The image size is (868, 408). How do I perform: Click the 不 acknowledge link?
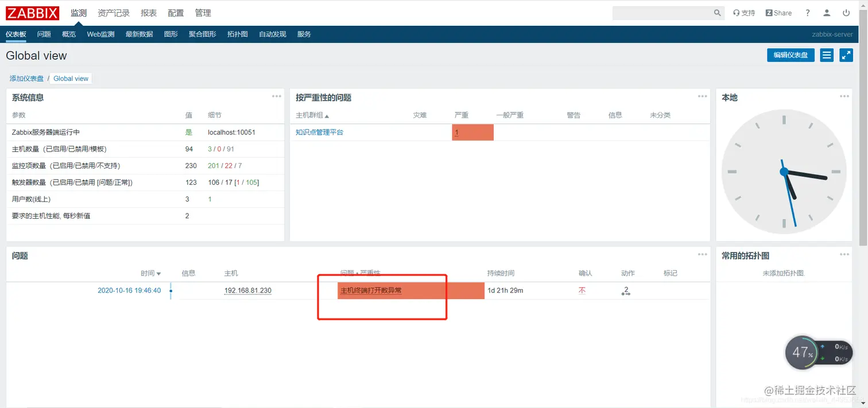pyautogui.click(x=582, y=291)
